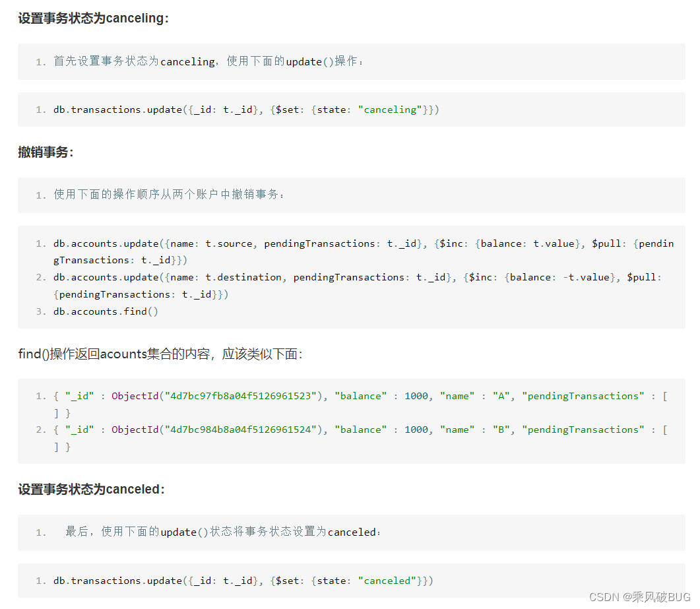Click heading 设置事务状态为canceling
Viewport: 700px width, 609px height.
(93, 18)
